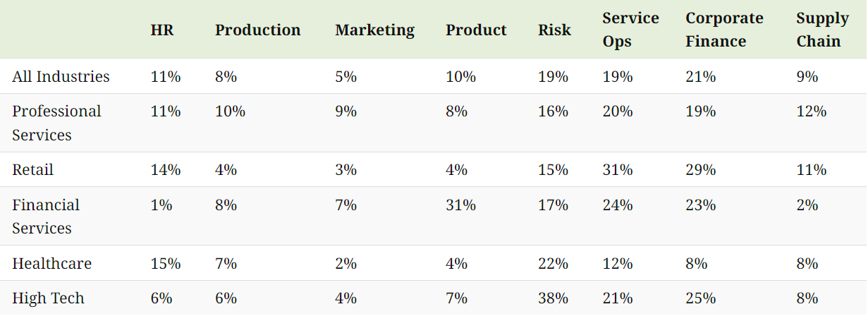This screenshot has height=321, width=868.
Task: Select Financial Services HR value 1%
Action: [161, 205]
